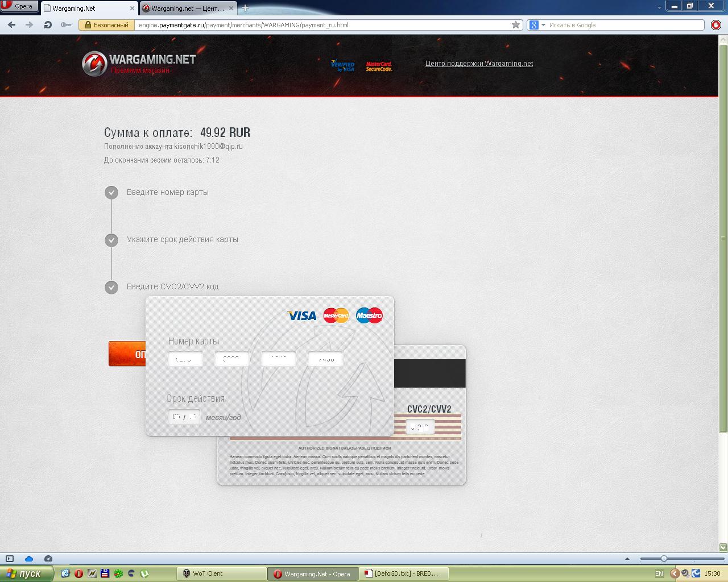Screen dimensions: 728x582
Task: Click the 15:30 system clock
Action: (x=712, y=573)
